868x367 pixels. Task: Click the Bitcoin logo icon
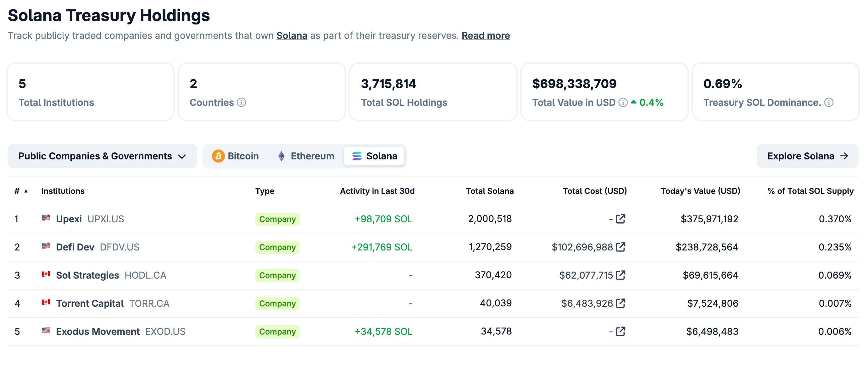pos(218,156)
